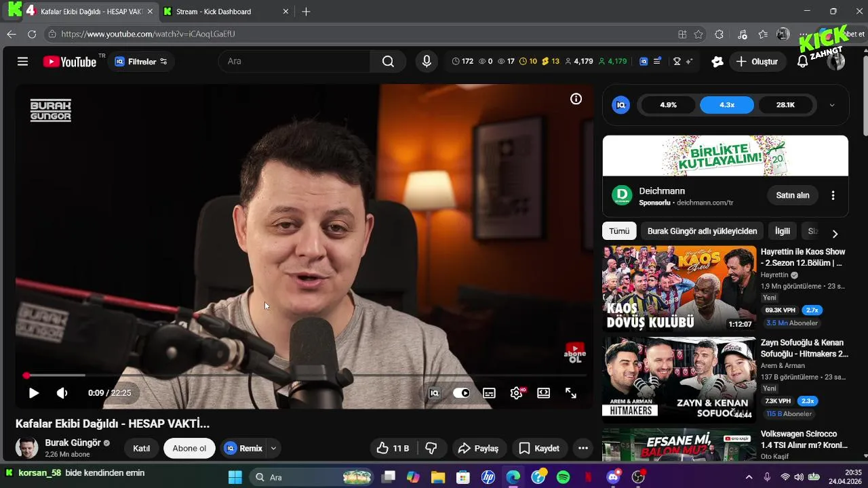Open Burak Güngör channel name link

[73, 443]
